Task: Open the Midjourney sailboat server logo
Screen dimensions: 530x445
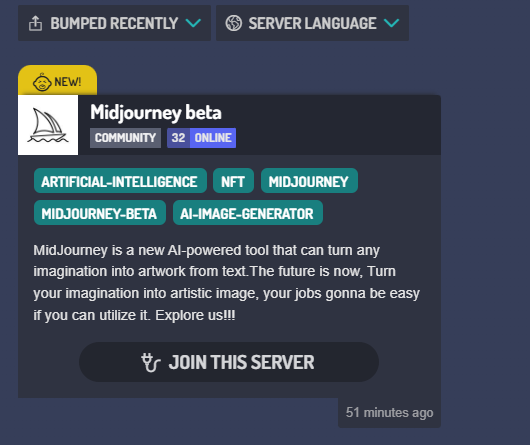Action: 48,125
